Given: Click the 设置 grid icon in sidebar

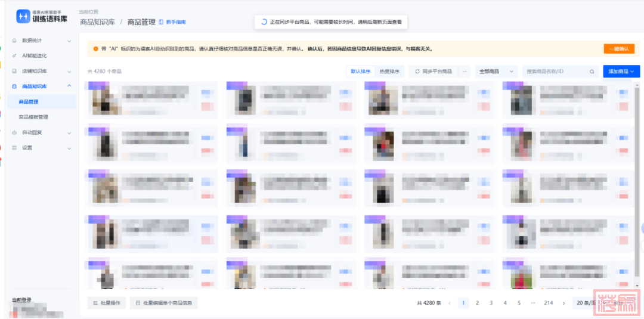Looking at the screenshot, I should [15, 148].
